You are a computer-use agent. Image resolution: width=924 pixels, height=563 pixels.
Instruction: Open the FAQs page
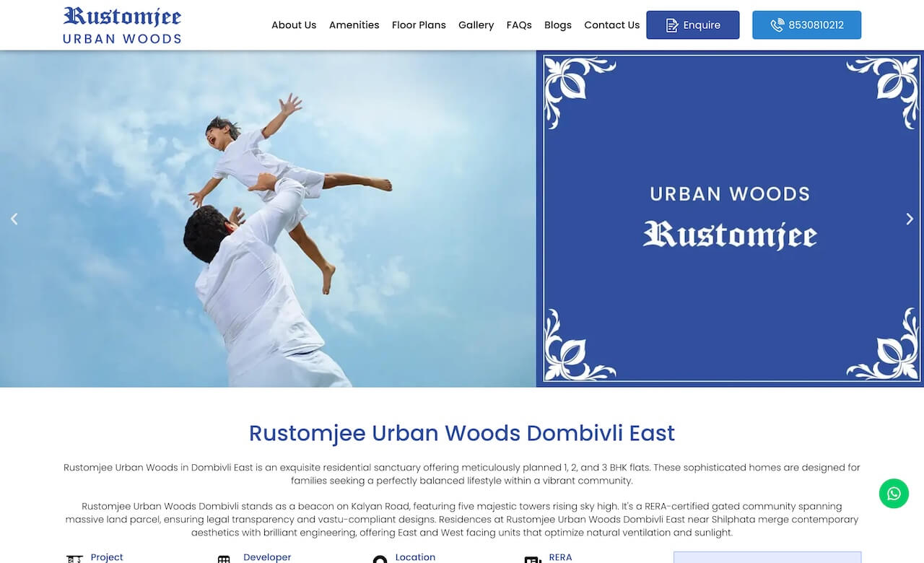519,25
